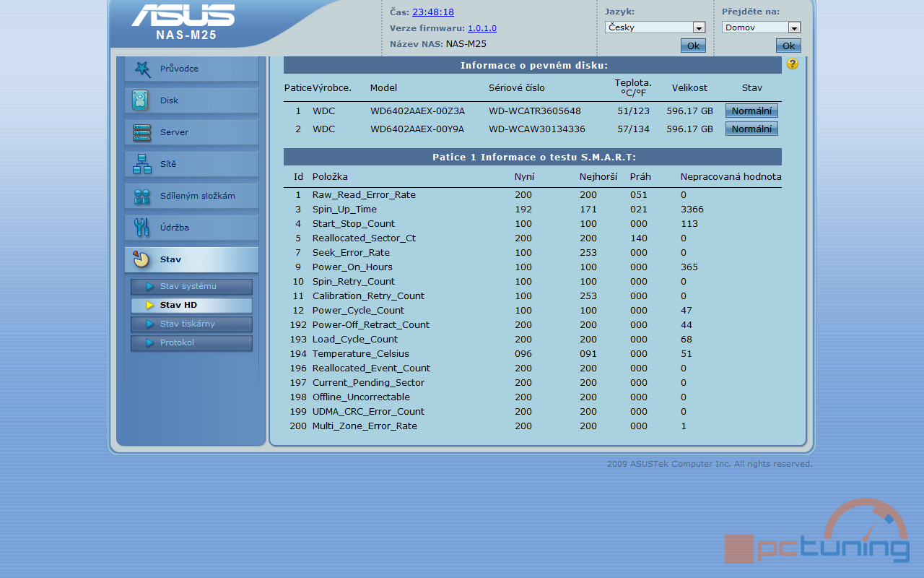
Task: Click Ok under Přejděte na
Action: (x=788, y=46)
